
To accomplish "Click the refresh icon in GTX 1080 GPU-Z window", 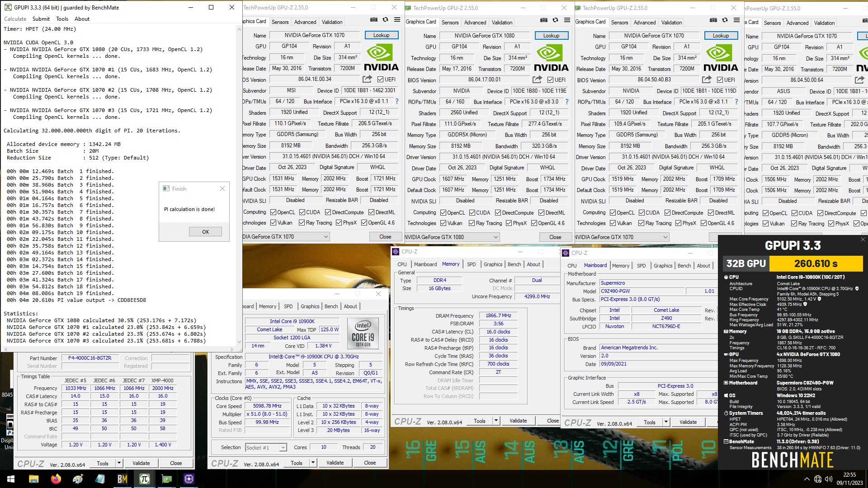I will (x=555, y=20).
